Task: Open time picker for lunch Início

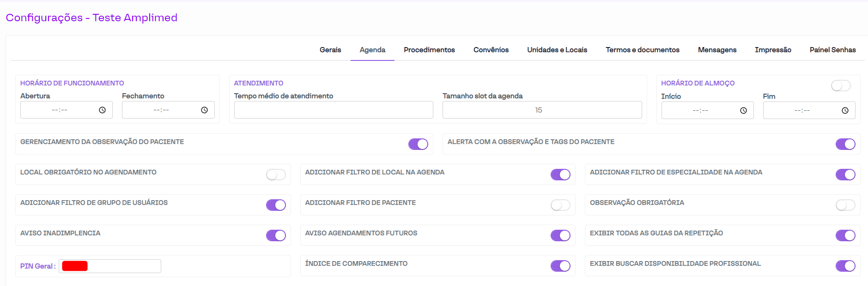Action: pyautogui.click(x=743, y=111)
